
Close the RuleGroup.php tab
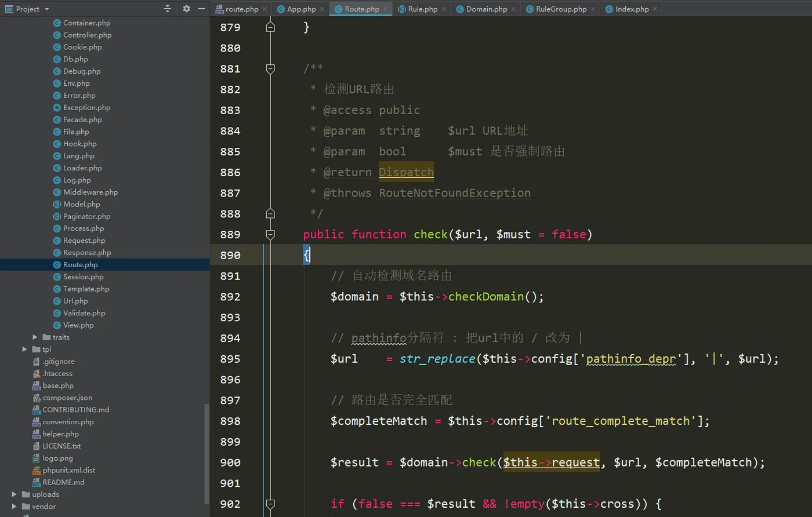click(x=593, y=9)
